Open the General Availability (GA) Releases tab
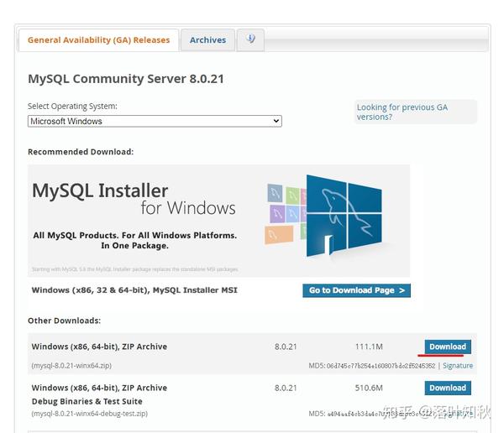This screenshot has width=504, height=433. pos(98,40)
